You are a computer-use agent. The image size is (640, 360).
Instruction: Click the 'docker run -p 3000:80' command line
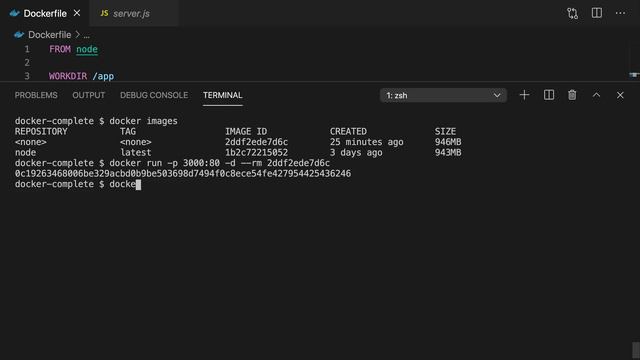[220, 163]
